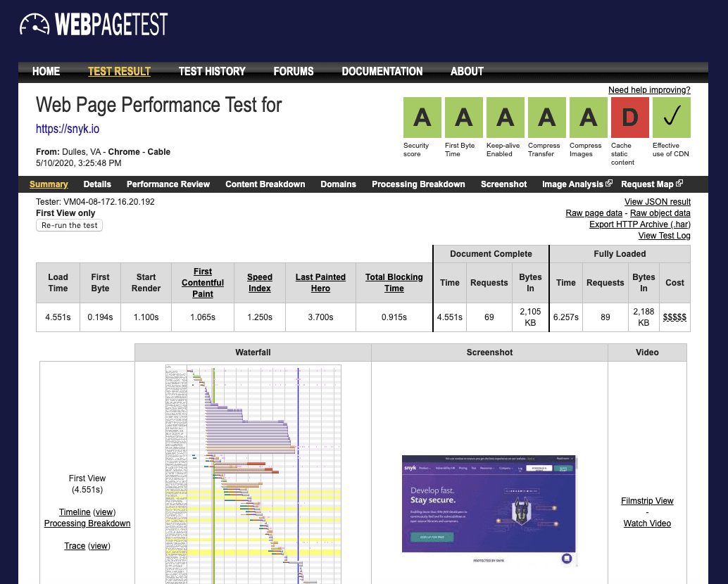Click the Start Render value 1.100s
Screen dimensions: 728x584
point(146,317)
